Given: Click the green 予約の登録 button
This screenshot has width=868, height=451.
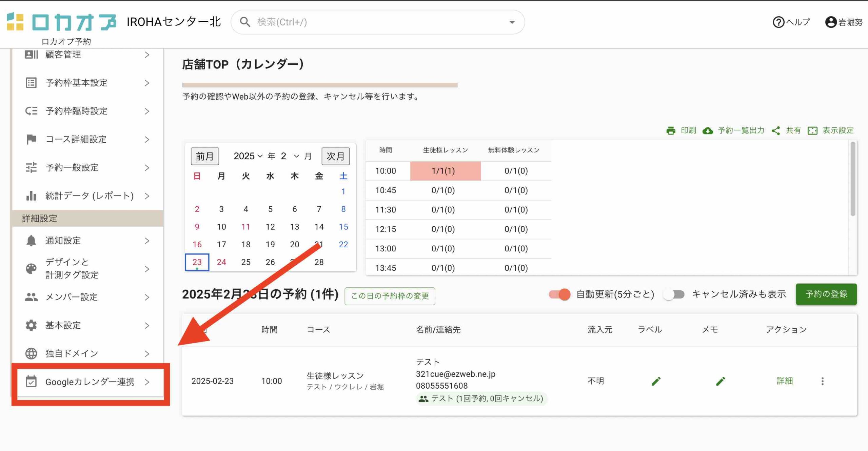Looking at the screenshot, I should [x=826, y=294].
